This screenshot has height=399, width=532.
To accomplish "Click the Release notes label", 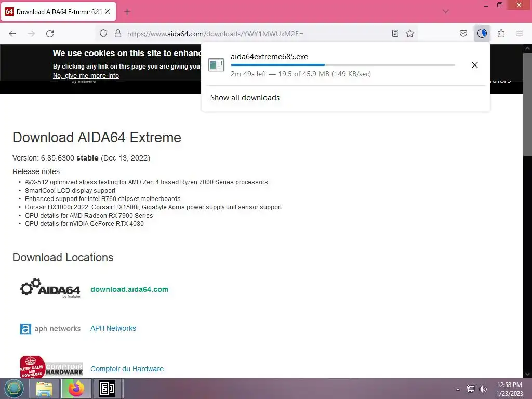I will (37, 171).
